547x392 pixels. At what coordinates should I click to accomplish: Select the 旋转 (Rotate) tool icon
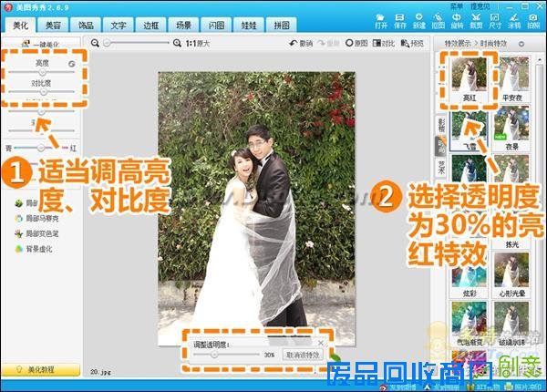(x=457, y=23)
